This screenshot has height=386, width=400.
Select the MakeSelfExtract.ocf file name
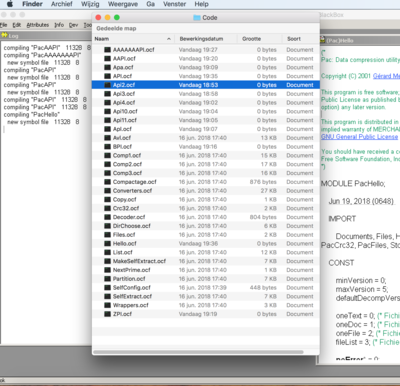[139, 261]
